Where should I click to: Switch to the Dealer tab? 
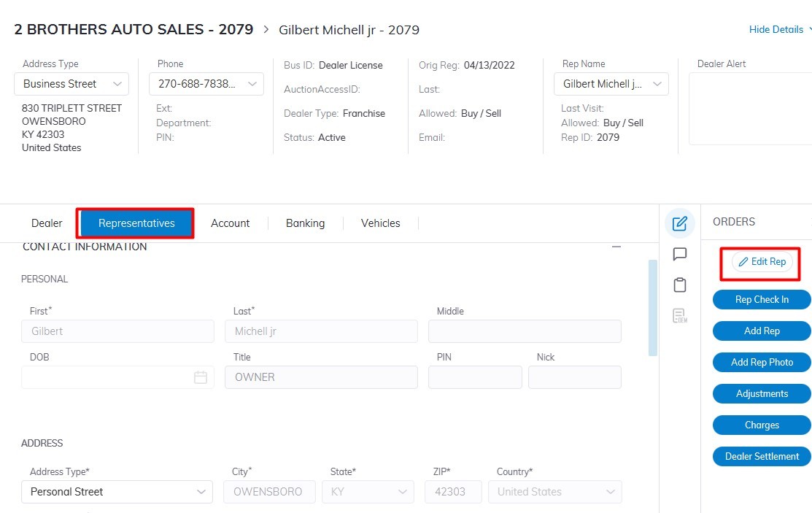pyautogui.click(x=47, y=223)
